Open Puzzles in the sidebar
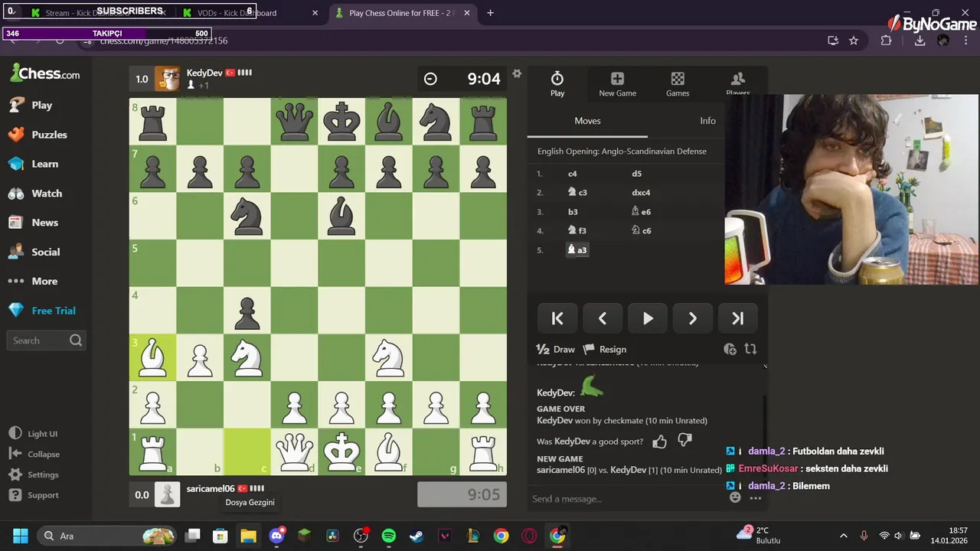 coord(38,135)
